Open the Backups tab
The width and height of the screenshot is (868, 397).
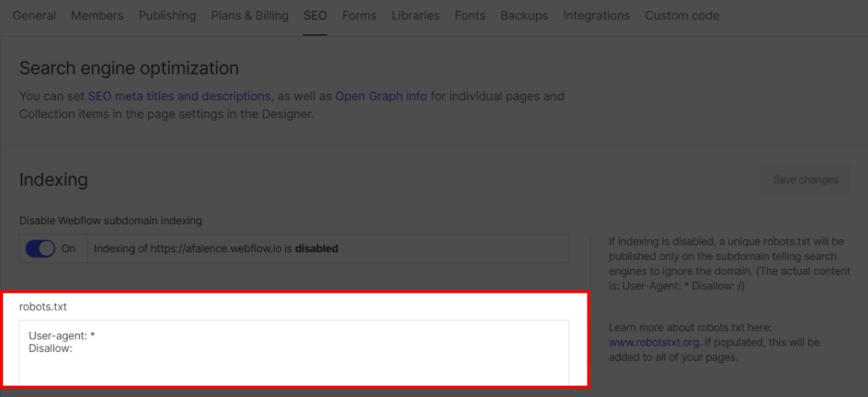point(524,15)
